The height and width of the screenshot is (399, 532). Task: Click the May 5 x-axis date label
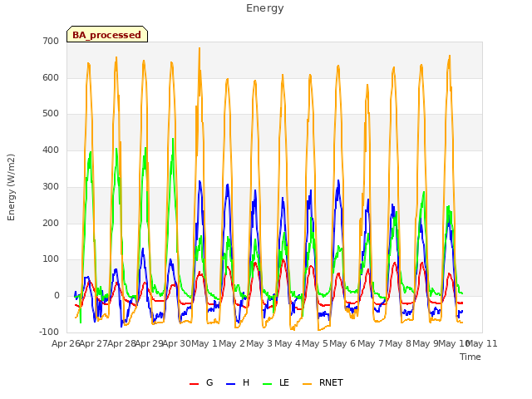[315, 343]
